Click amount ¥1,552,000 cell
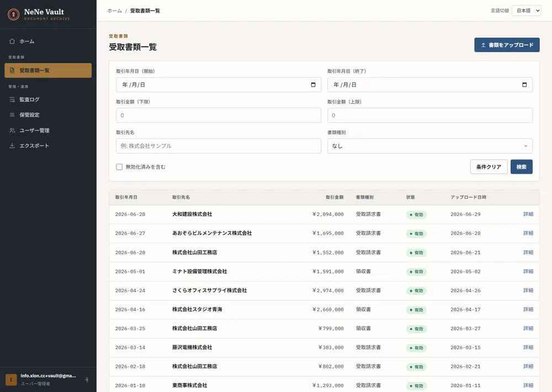 tap(328, 253)
